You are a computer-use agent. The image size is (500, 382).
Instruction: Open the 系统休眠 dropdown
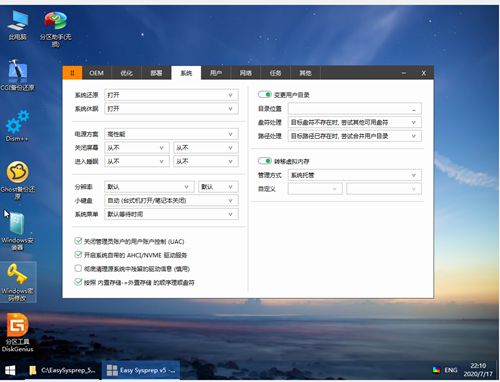click(171, 109)
